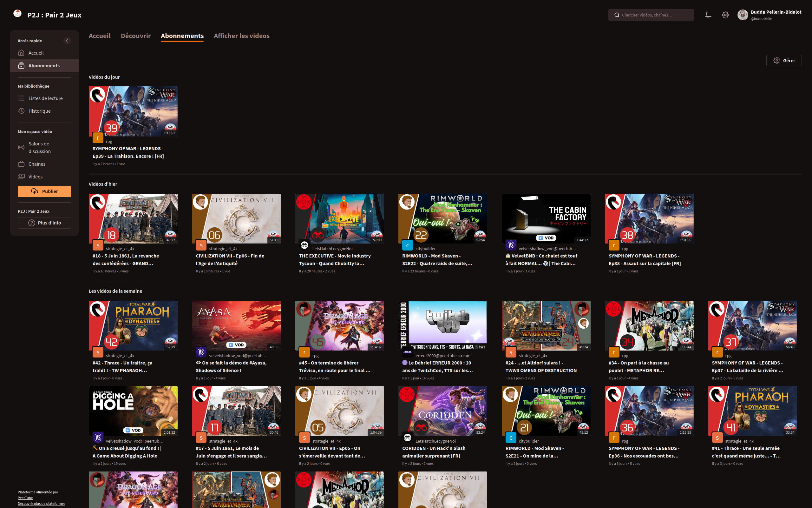812x508 pixels.
Task: Open title 'SYMPHONY OF WAR - LEGENDS - Ep37'
Action: click(x=748, y=366)
